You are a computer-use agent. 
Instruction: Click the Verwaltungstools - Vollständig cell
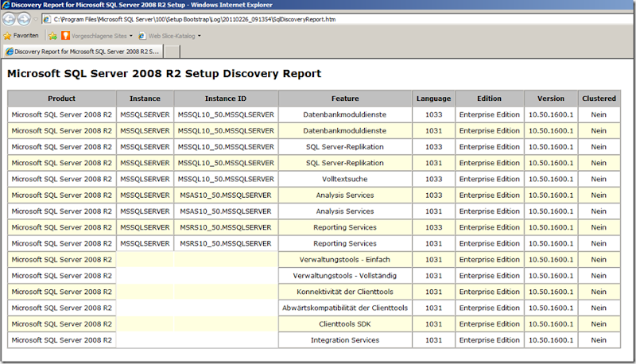tap(345, 276)
